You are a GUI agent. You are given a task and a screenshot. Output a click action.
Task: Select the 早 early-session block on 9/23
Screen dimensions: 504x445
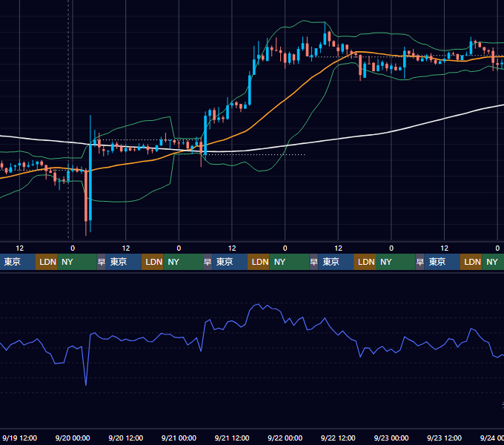pyautogui.click(x=420, y=262)
